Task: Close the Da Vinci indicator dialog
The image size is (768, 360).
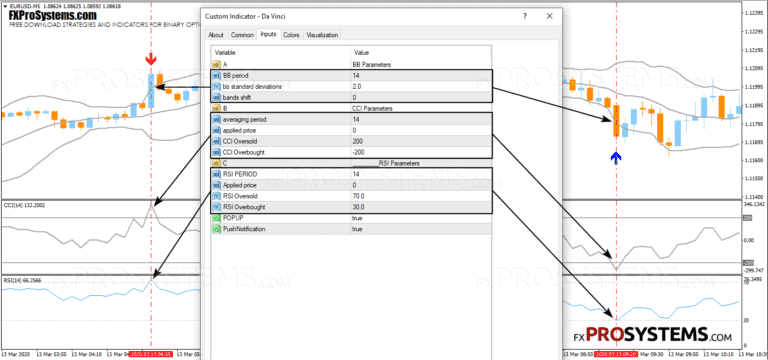Action: (x=549, y=16)
